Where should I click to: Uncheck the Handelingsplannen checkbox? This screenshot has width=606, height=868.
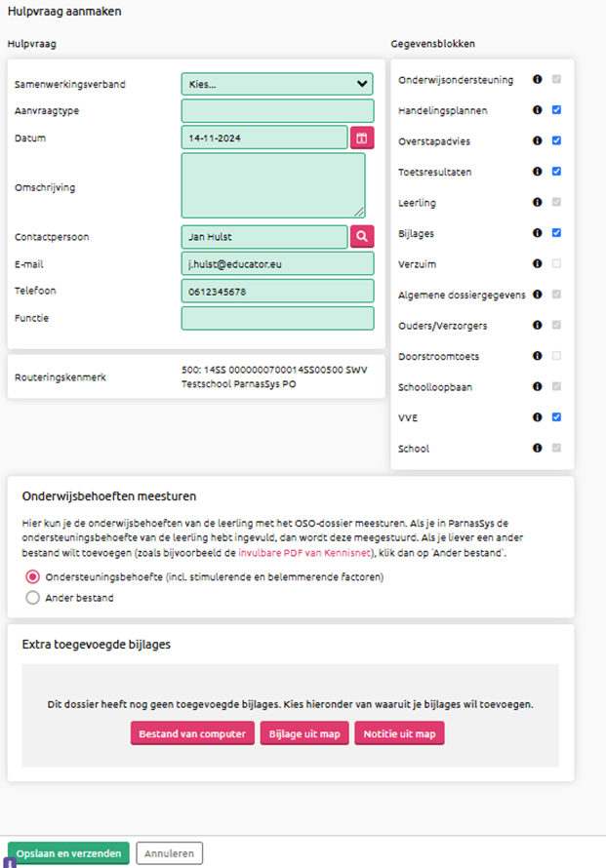tap(556, 110)
